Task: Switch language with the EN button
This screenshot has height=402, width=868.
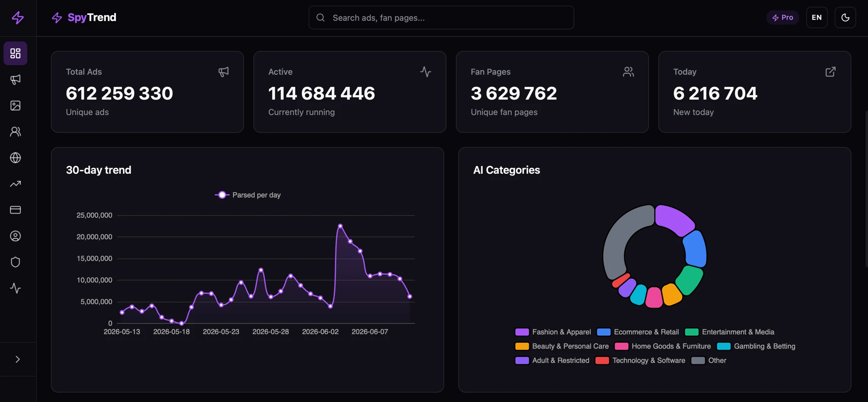Action: pos(816,17)
